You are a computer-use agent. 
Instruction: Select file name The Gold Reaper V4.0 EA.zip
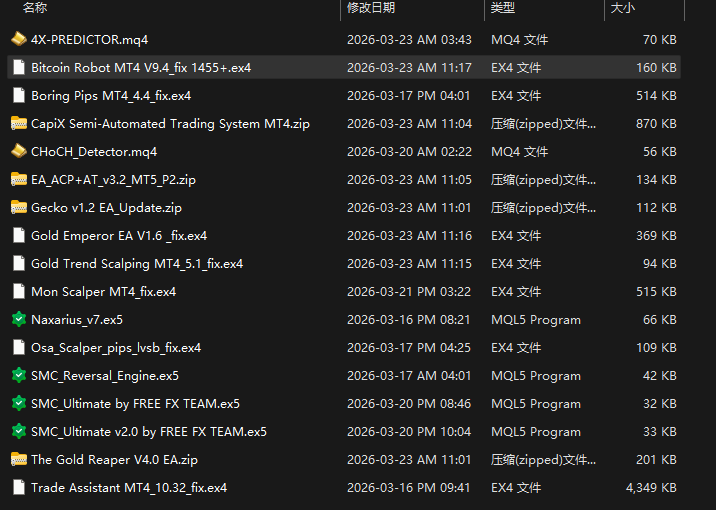click(x=114, y=460)
